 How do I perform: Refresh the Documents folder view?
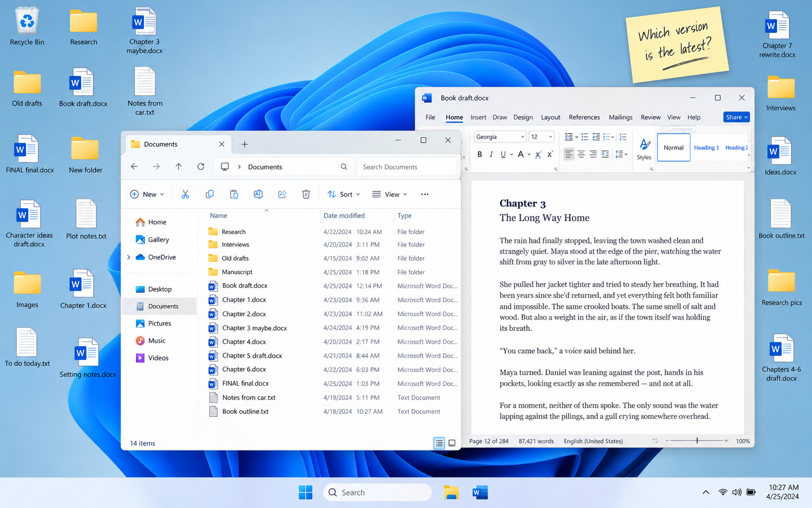point(201,166)
